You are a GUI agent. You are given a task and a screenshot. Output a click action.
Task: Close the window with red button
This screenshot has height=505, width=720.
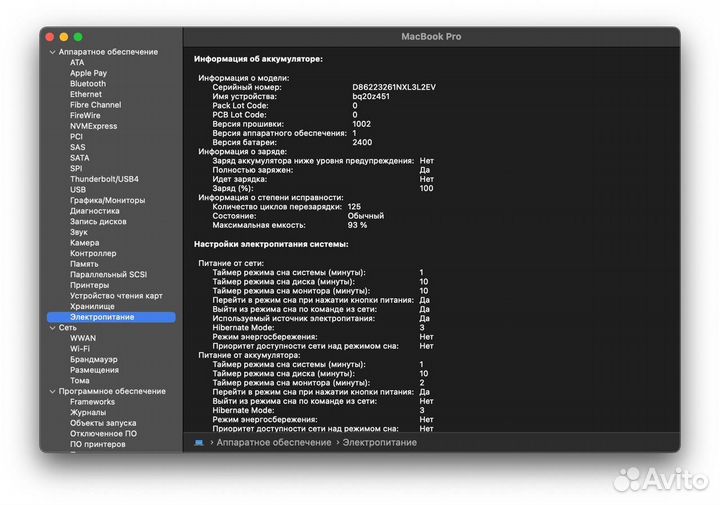[x=50, y=37]
